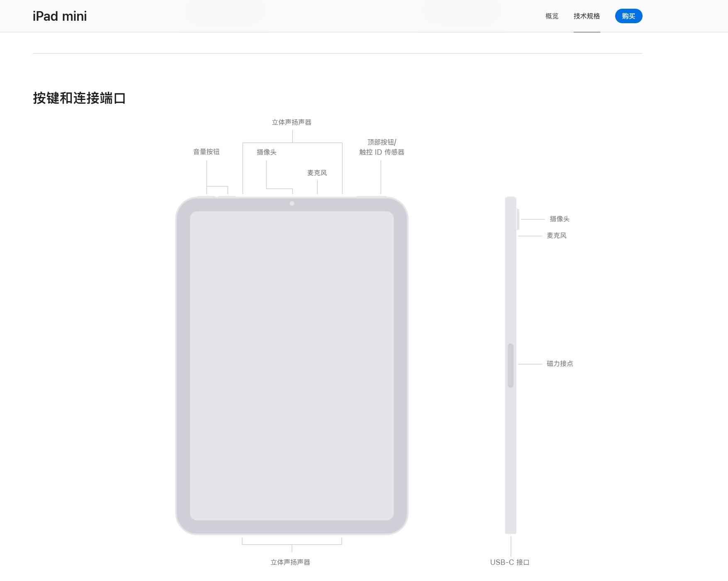Click the magnetic connector strip on side view

(x=511, y=365)
